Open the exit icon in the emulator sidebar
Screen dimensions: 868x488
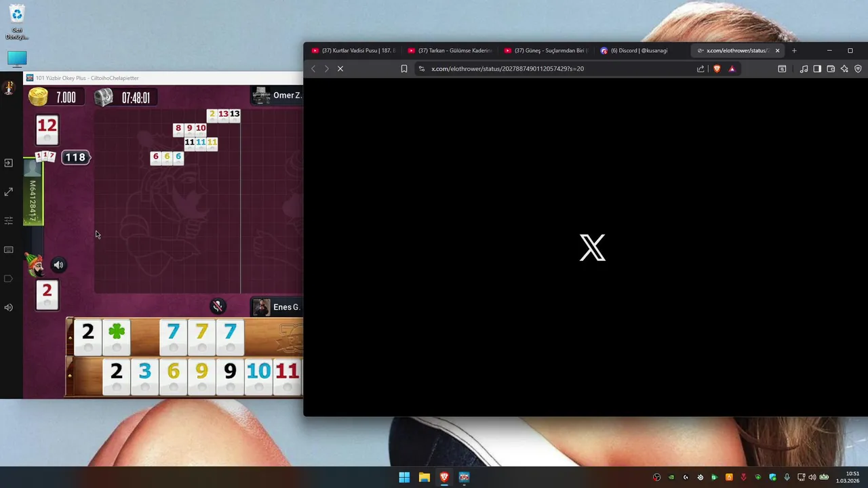8,163
